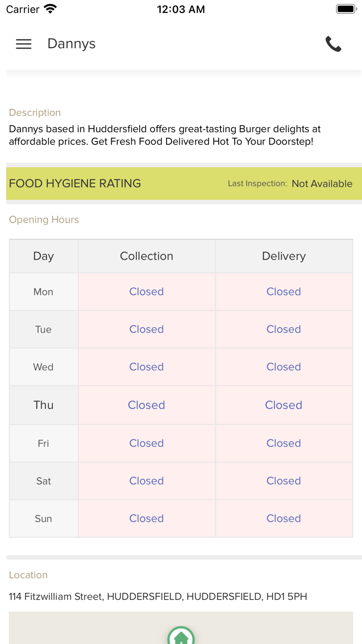Viewport: 362px width, 644px height.
Task: Tap the Delivery column header
Action: click(283, 256)
